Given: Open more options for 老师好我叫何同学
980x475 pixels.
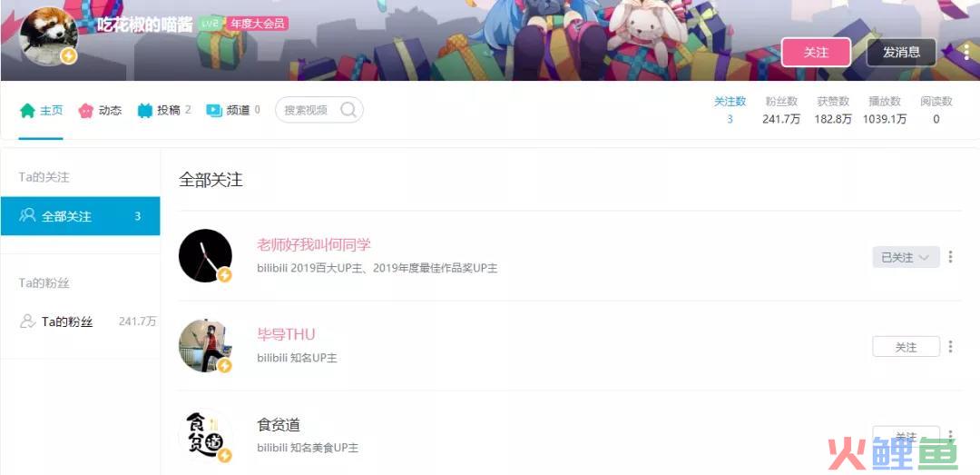Looking at the screenshot, I should coord(951,257).
